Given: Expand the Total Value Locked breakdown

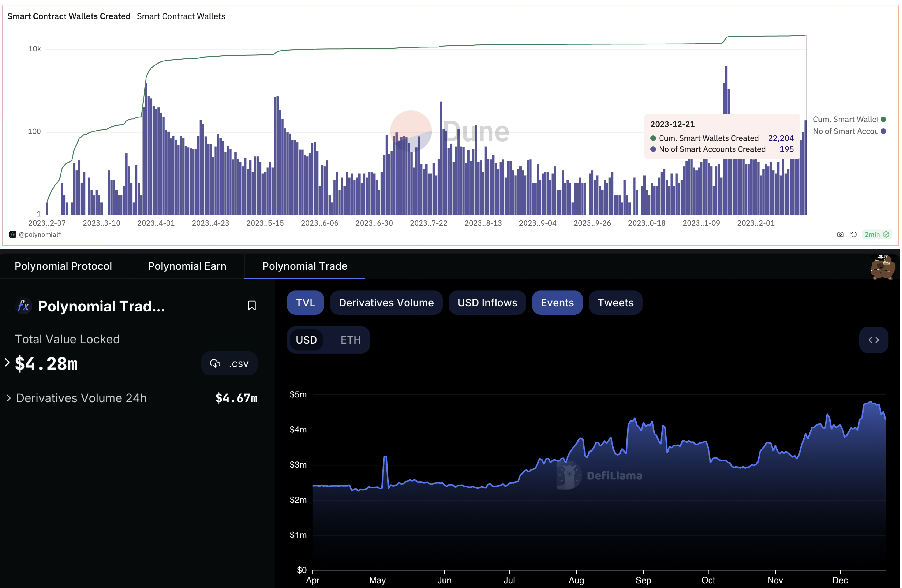Looking at the screenshot, I should (x=7, y=363).
